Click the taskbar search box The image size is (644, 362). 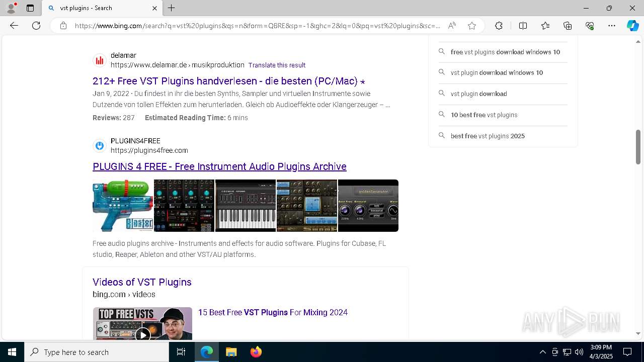97,352
